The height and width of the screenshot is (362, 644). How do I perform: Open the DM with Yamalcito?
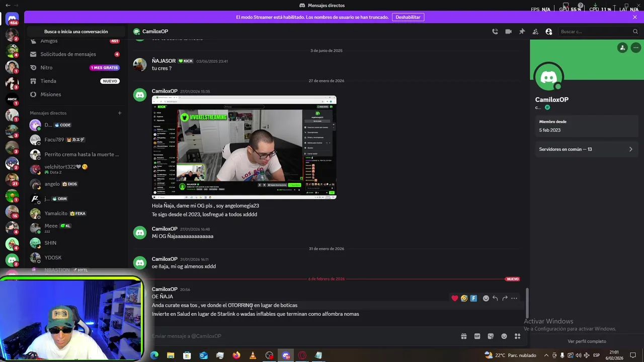75,213
